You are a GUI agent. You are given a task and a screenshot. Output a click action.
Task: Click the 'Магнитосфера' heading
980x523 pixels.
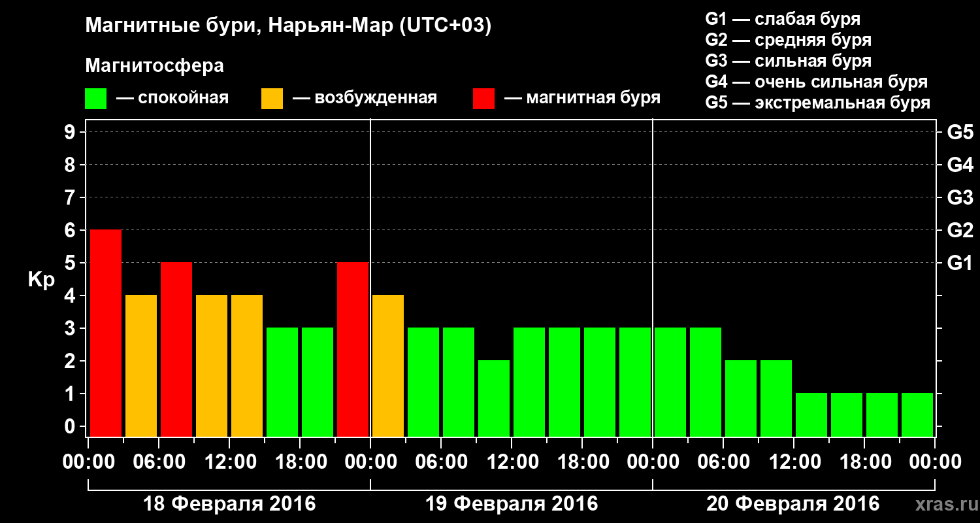155,66
